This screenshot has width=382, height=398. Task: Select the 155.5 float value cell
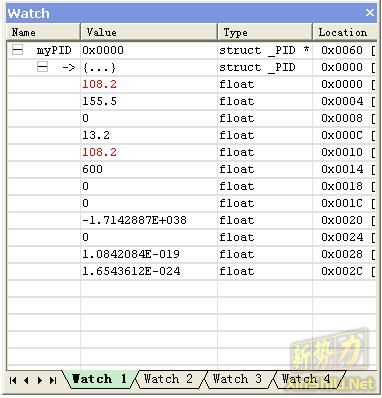click(x=149, y=101)
